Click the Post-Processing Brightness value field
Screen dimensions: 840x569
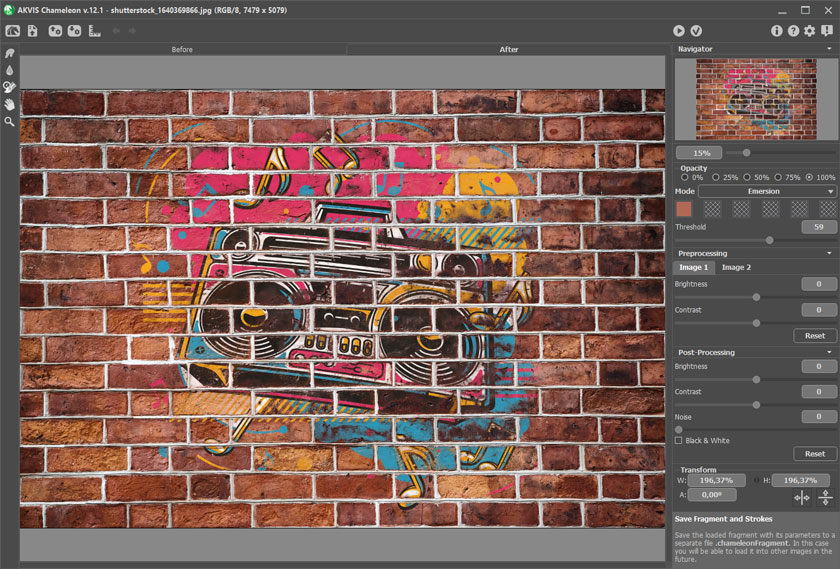(x=819, y=366)
